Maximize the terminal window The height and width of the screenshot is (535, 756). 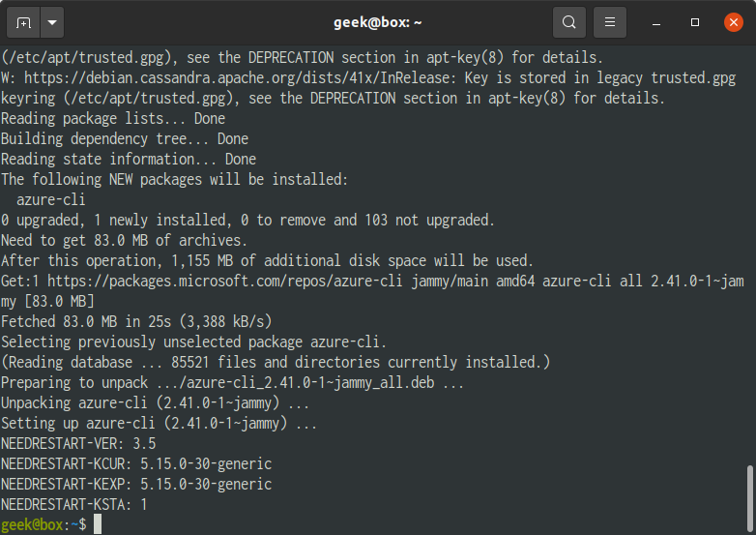click(x=695, y=22)
